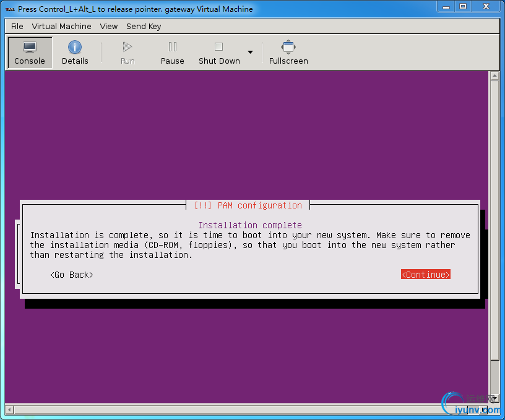The image size is (505, 420).
Task: Switch the console to Fullscreen
Action: pyautogui.click(x=288, y=53)
